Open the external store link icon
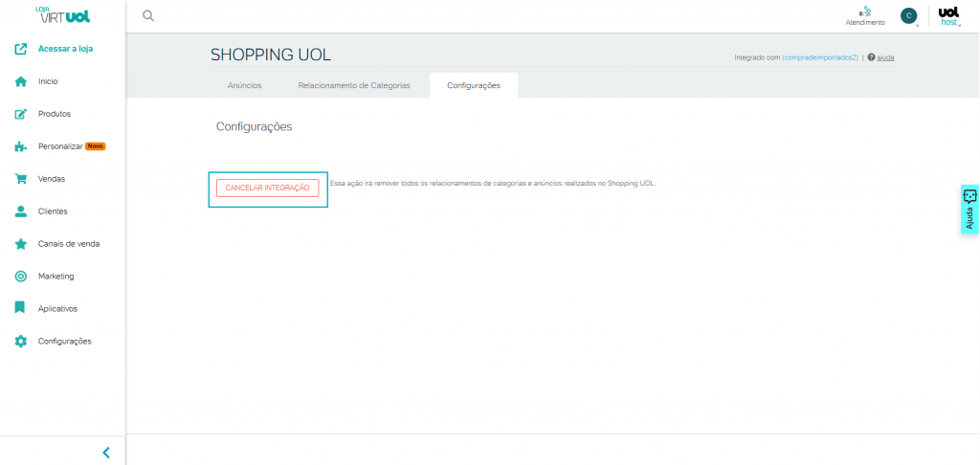This screenshot has height=465, width=980. [x=21, y=49]
